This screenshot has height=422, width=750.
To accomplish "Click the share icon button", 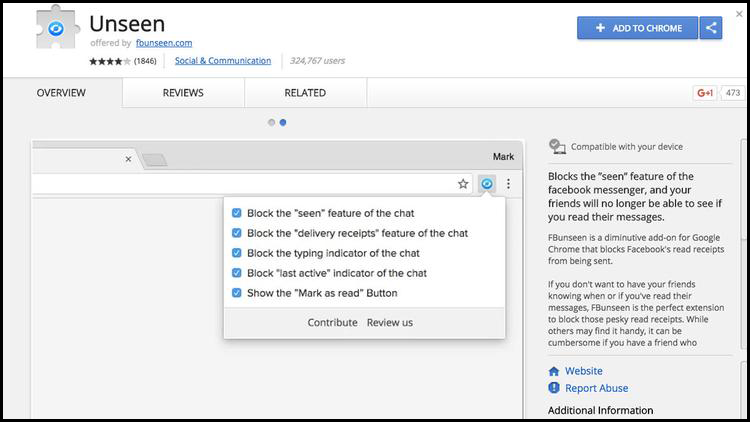I will pos(711,28).
